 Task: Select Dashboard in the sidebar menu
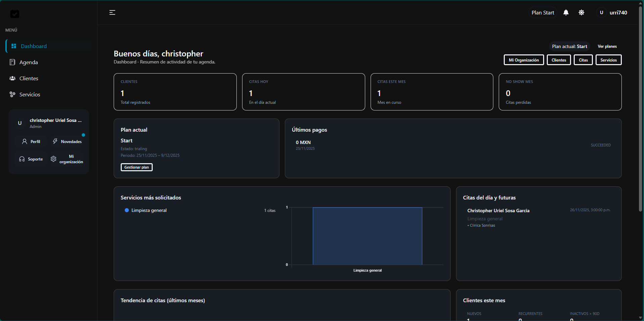pyautogui.click(x=34, y=46)
